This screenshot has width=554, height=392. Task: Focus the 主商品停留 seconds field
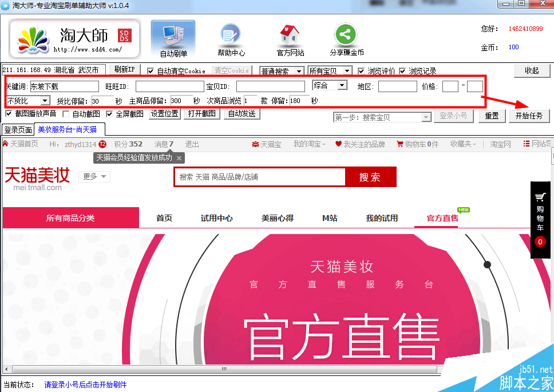click(181, 101)
